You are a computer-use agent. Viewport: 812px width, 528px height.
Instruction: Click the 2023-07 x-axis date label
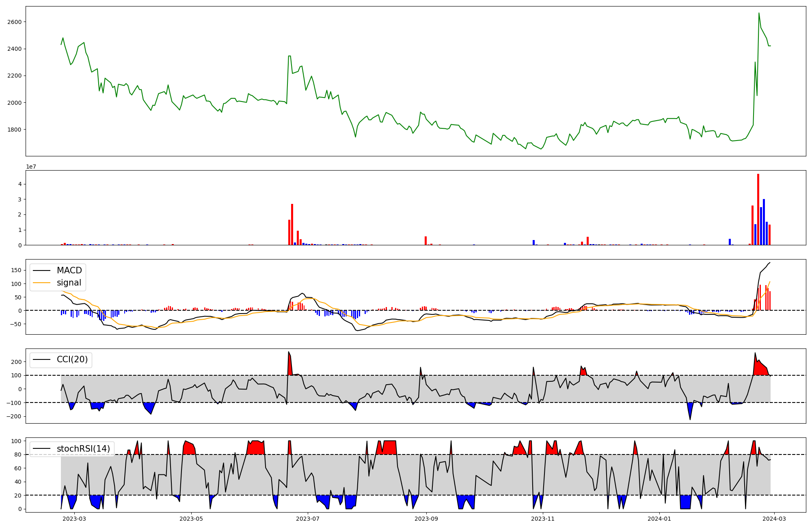click(x=308, y=519)
